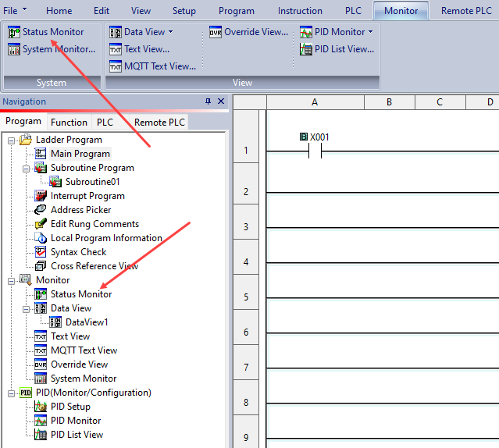Click the PID Setup icon in the tree
This screenshot has height=448, width=499.
(x=41, y=407)
